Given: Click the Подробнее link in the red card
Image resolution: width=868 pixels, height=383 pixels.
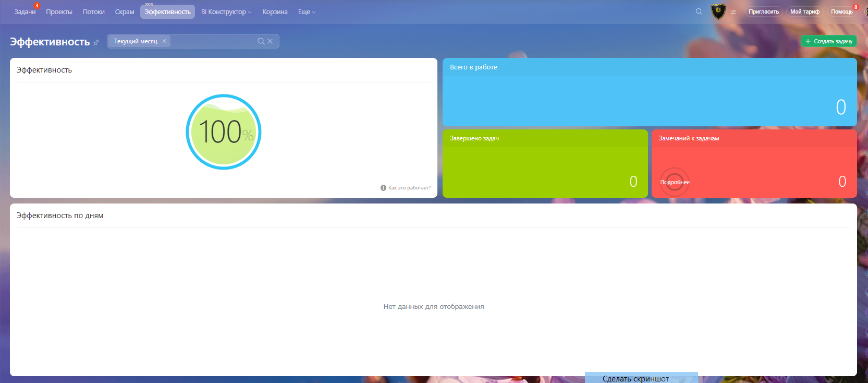Looking at the screenshot, I should point(675,182).
